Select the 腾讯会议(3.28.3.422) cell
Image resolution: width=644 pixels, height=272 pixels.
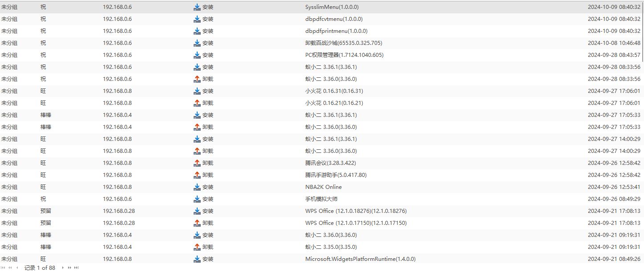point(331,163)
